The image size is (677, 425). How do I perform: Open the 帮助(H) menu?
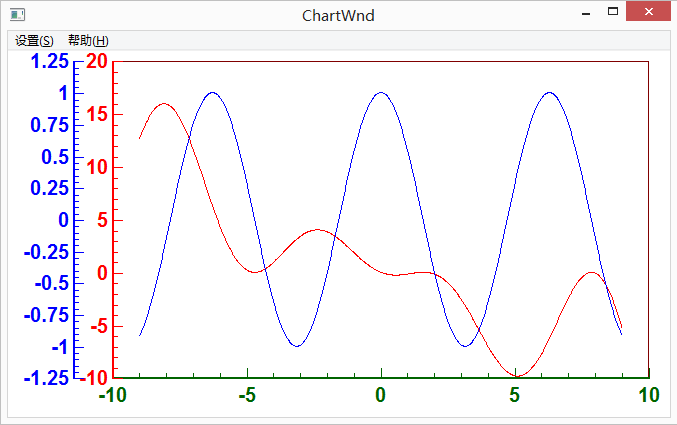point(88,41)
